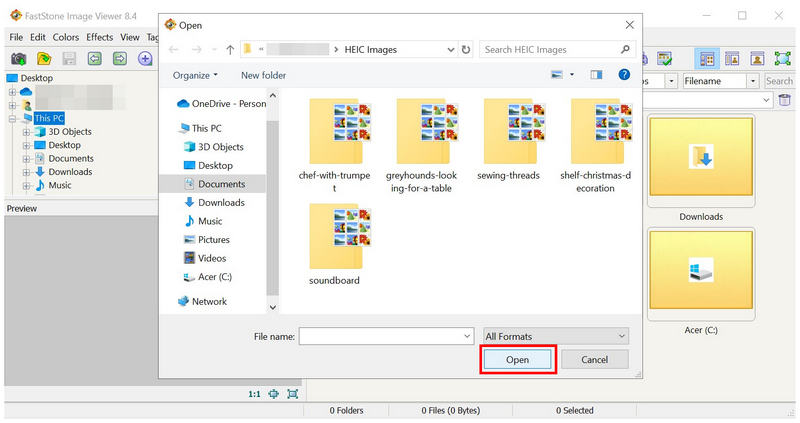Select Music in the dialog sidebar
Viewport: 800px width, 423px height.
[204, 221]
